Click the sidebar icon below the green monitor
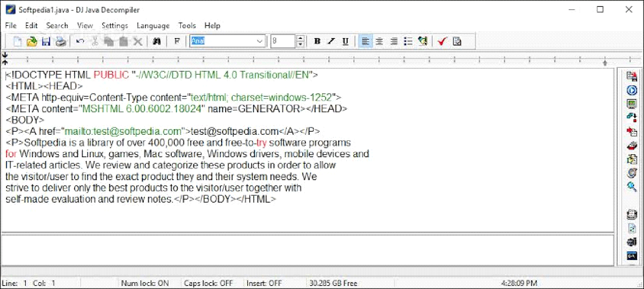The image size is (644, 289). coord(632,118)
